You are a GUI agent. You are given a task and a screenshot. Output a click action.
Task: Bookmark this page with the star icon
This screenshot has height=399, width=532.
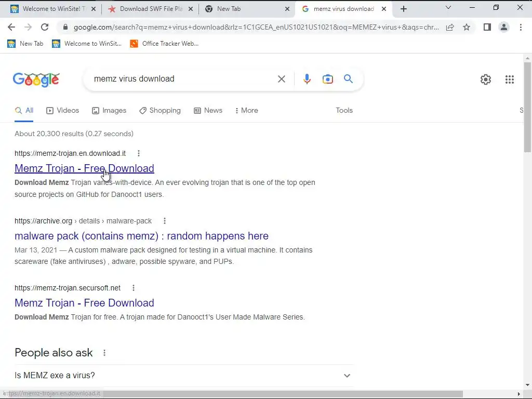click(467, 27)
